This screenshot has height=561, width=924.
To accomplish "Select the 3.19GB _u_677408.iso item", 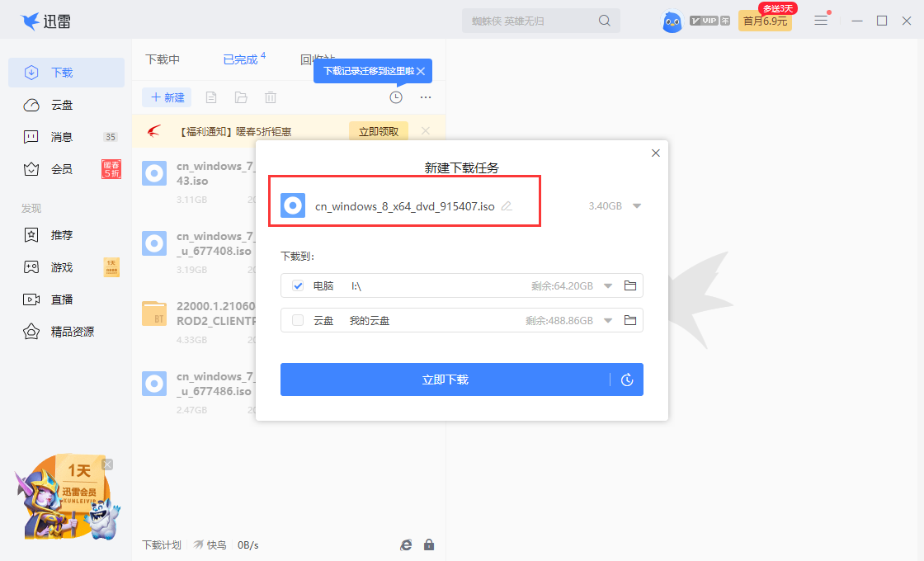I will [199, 252].
